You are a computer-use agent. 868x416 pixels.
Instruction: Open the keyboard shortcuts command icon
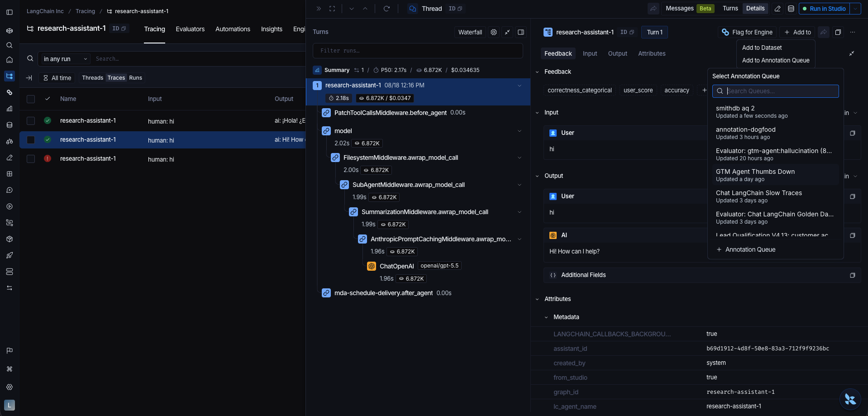[10, 369]
